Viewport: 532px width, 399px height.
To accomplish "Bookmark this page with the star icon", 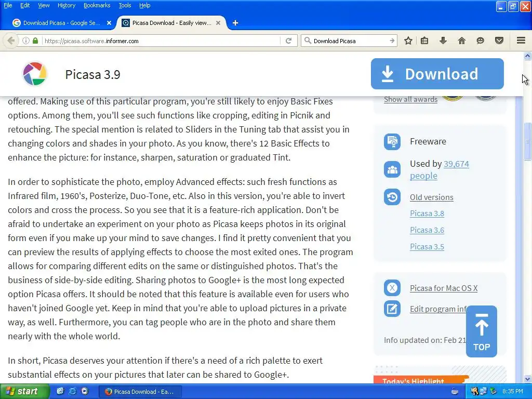I will click(408, 41).
